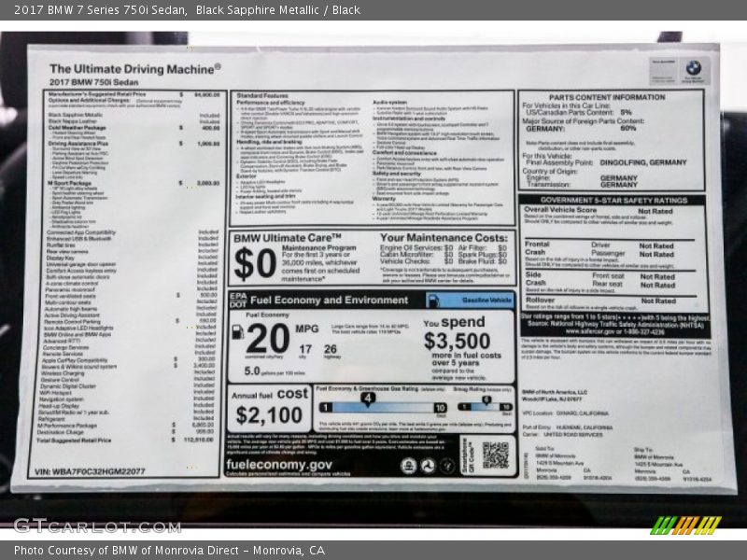Click the large '$0' maintenance cost

coord(255,263)
